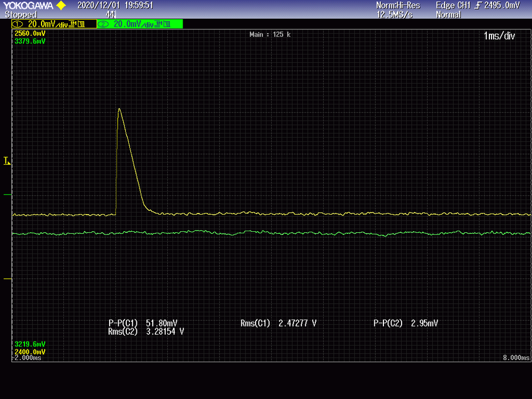
Task: Click the P-P(C1) measurement label
Action: coord(123,323)
